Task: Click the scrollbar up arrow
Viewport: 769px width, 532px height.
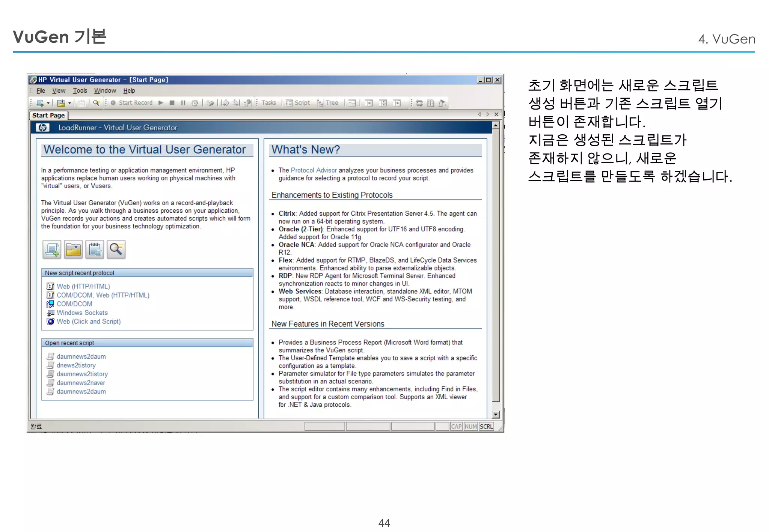Action: [x=496, y=126]
